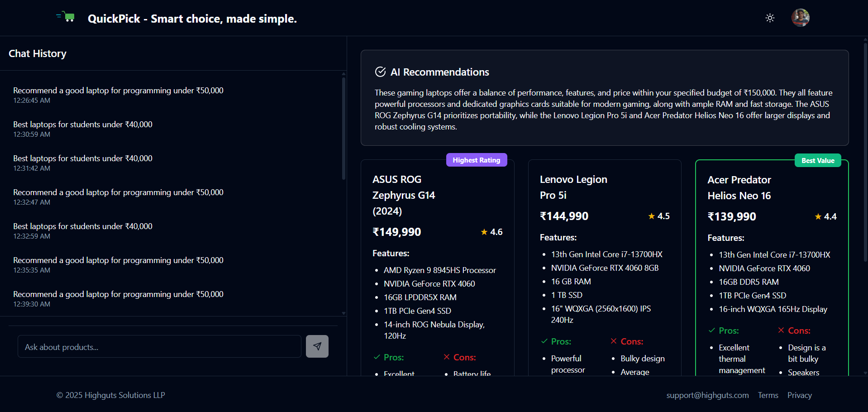This screenshot has height=412, width=868.
Task: Click the Best Value badge
Action: tap(818, 160)
